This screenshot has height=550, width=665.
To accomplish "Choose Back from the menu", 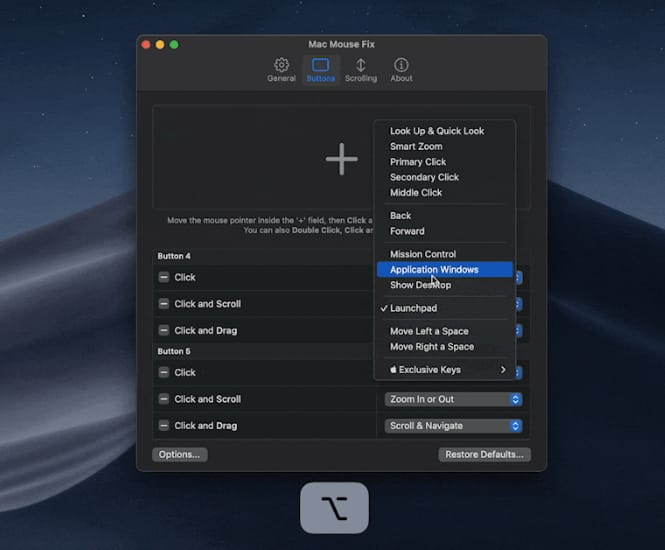I will [x=444, y=216].
